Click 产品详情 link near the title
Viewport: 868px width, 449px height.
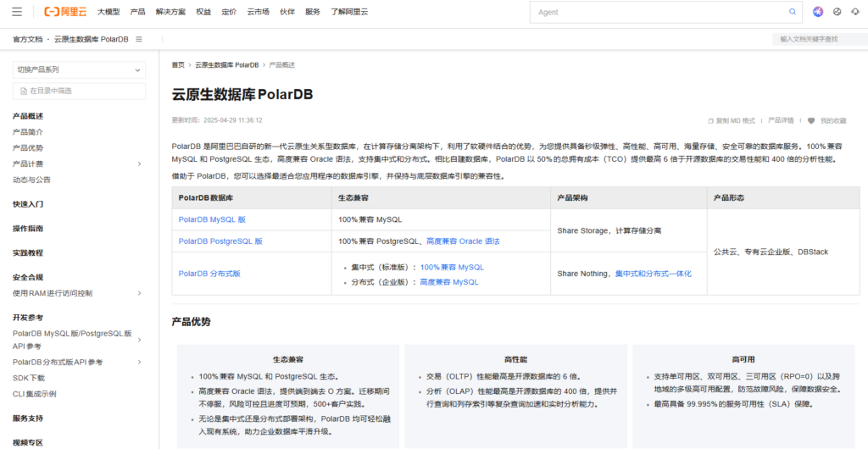coord(781,120)
